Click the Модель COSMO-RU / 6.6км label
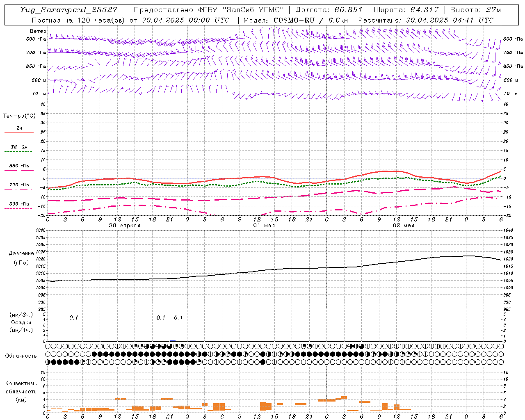 295,20
